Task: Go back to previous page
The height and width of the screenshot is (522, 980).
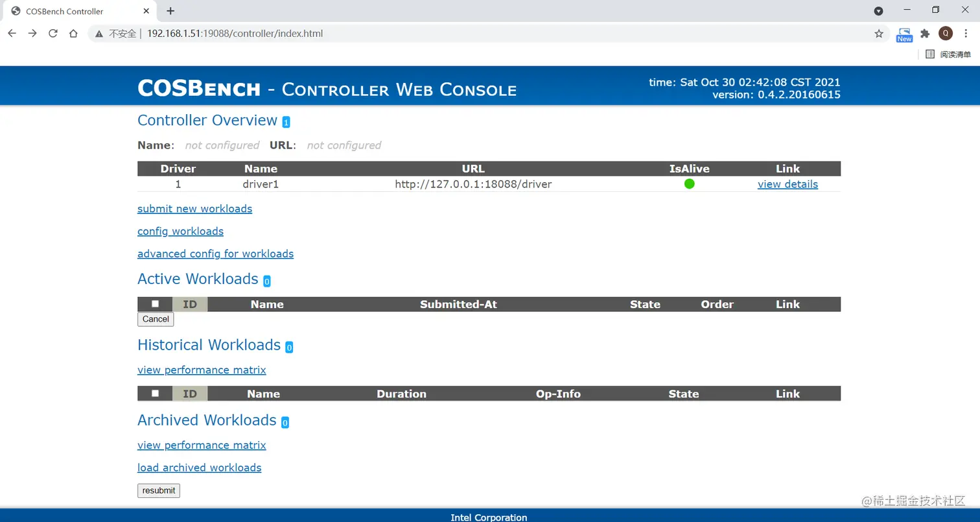Action: [x=12, y=33]
